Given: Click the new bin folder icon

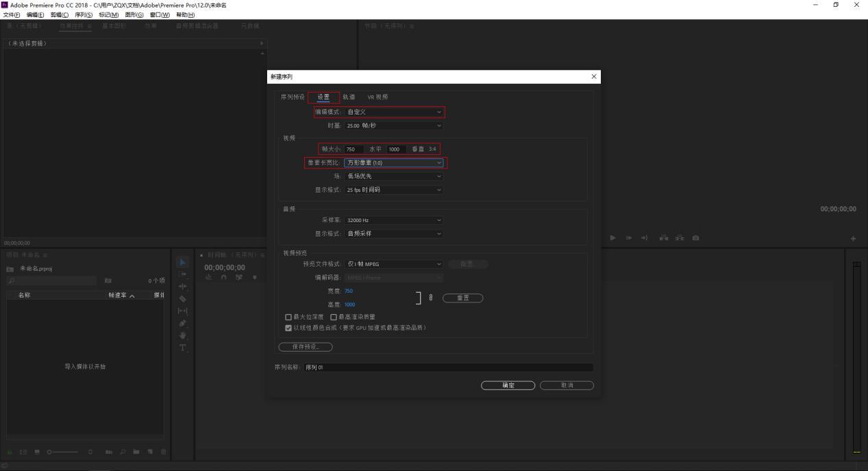Looking at the screenshot, I should pyautogui.click(x=137, y=452).
